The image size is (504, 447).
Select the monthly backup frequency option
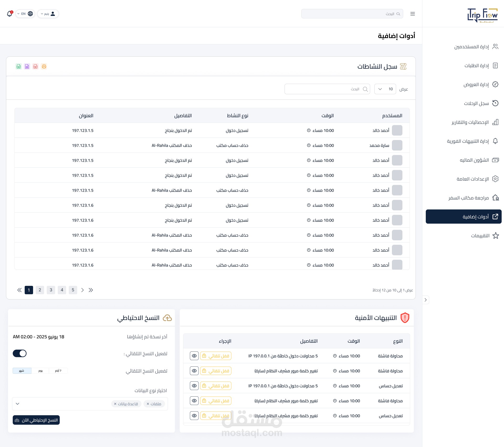pos(22,371)
